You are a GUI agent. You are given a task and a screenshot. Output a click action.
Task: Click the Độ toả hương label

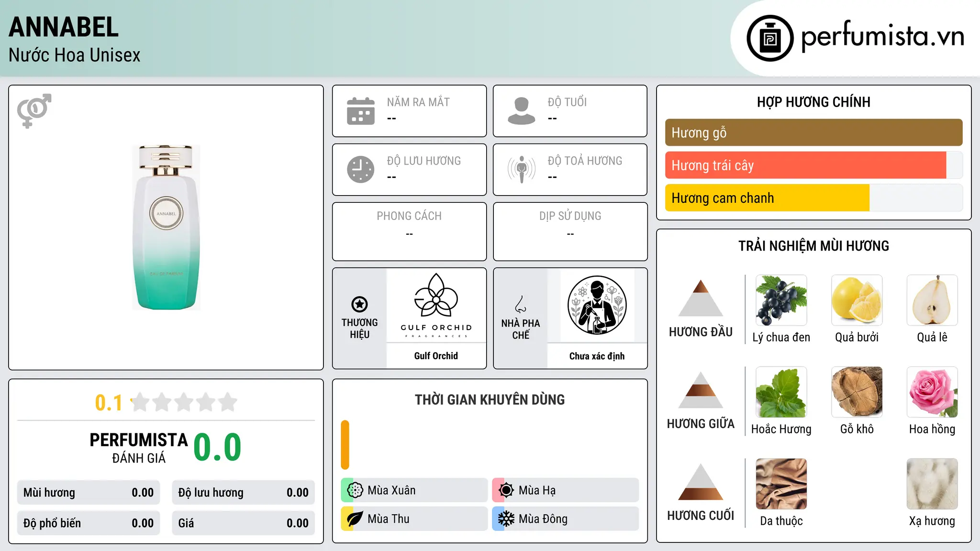tap(585, 161)
